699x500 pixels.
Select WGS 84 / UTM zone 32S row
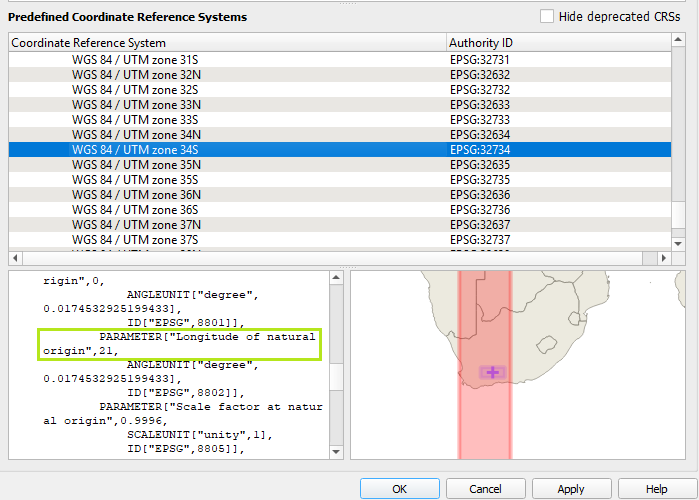340,90
